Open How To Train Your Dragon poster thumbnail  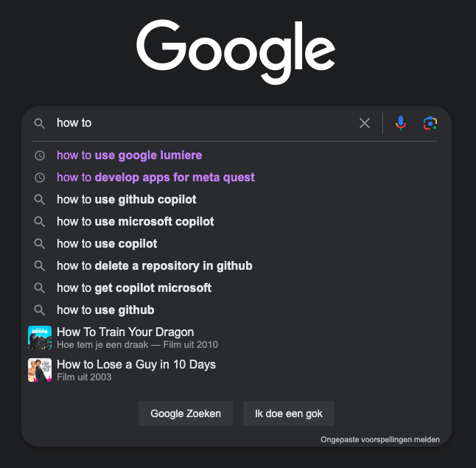pos(40,338)
